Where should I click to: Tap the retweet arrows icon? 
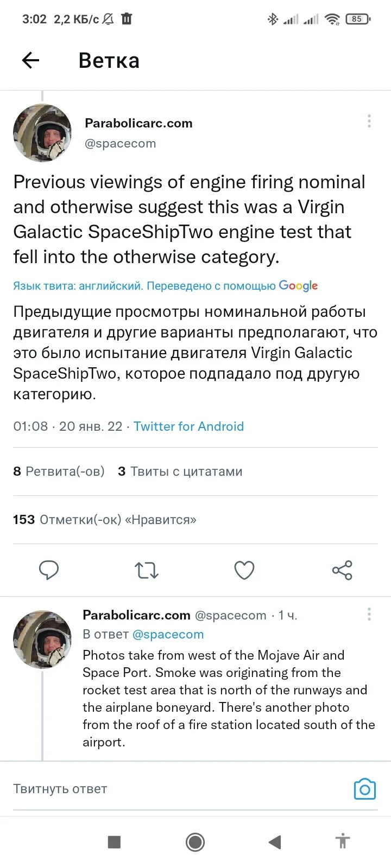(147, 570)
